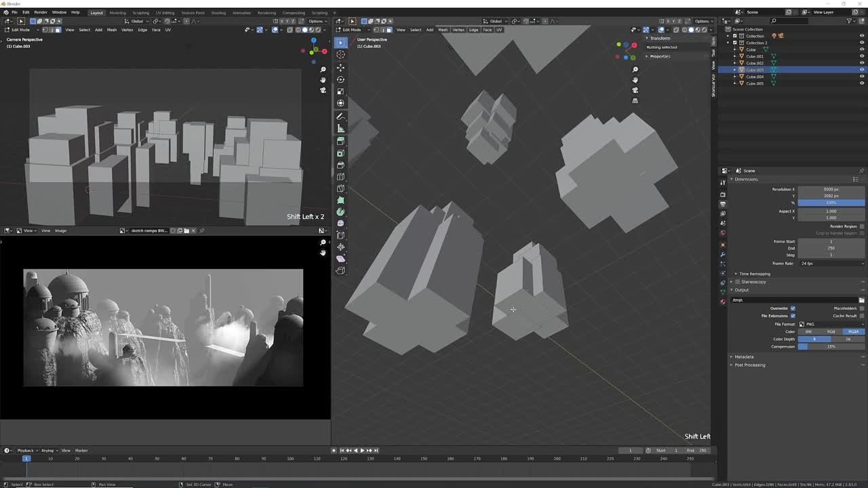Uncheck the Overwrite checkbox
Viewport: 868px width, 488px height.
pos(793,308)
